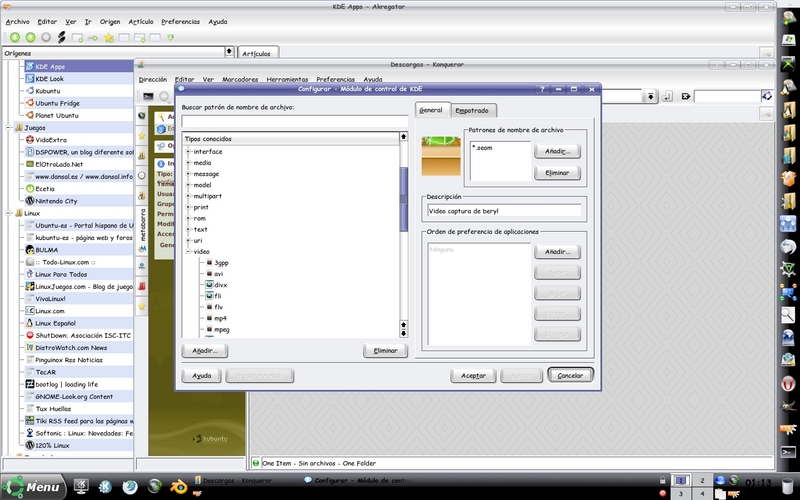800x500 pixels.
Task: Select the *.seom pattern entry
Action: point(482,148)
